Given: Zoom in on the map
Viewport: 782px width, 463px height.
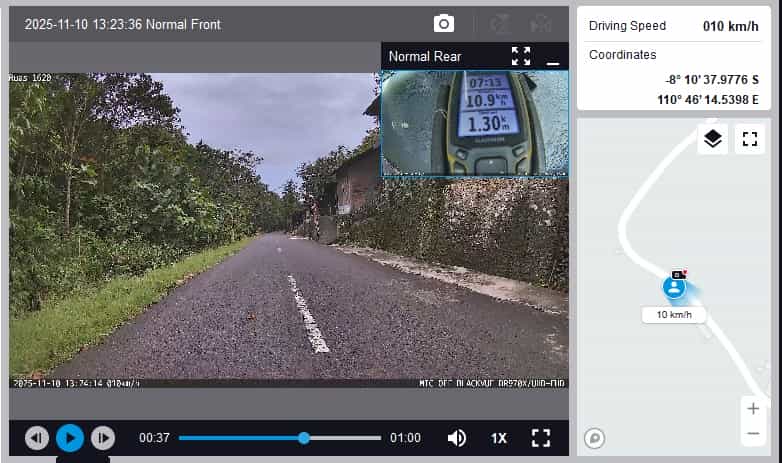Looking at the screenshot, I should (x=753, y=409).
